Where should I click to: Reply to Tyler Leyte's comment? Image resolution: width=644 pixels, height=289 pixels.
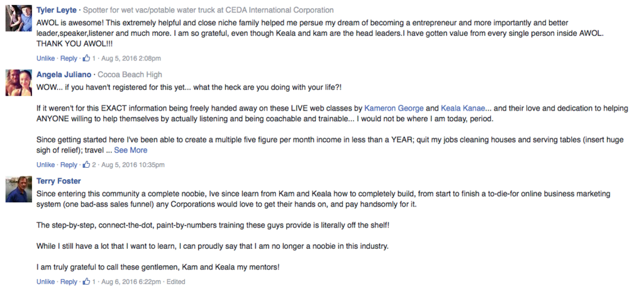[69, 58]
